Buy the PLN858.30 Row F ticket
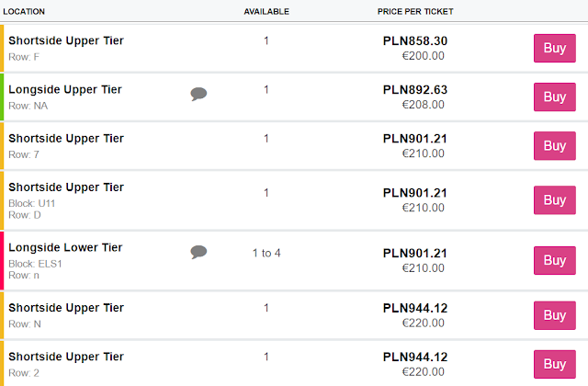 (554, 48)
